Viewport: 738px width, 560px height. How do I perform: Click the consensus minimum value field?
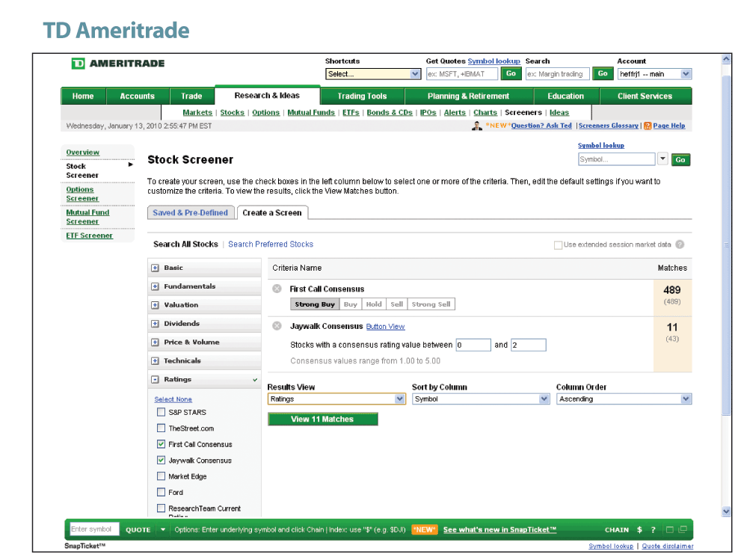coord(473,345)
